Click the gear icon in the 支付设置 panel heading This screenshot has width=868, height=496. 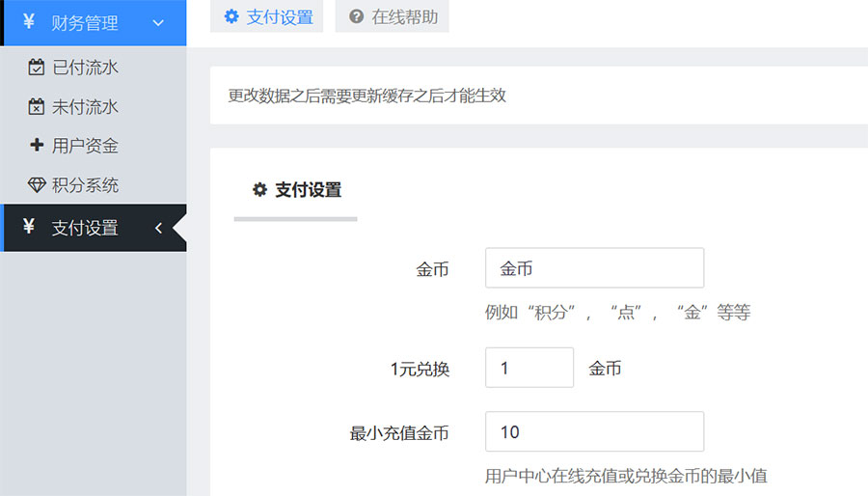[259, 190]
